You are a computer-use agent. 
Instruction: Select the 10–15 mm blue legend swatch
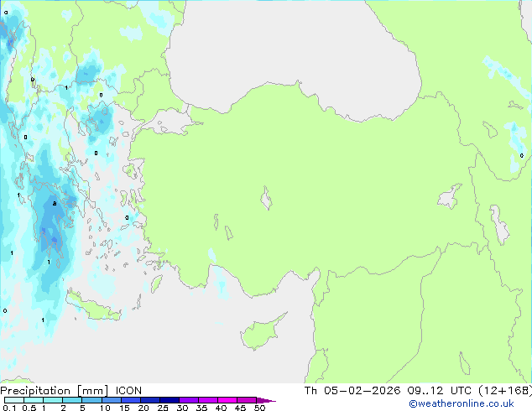(x=111, y=400)
